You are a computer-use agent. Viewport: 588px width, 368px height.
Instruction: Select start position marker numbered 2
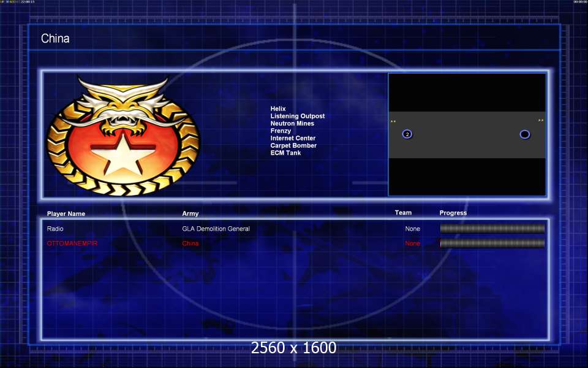(407, 134)
